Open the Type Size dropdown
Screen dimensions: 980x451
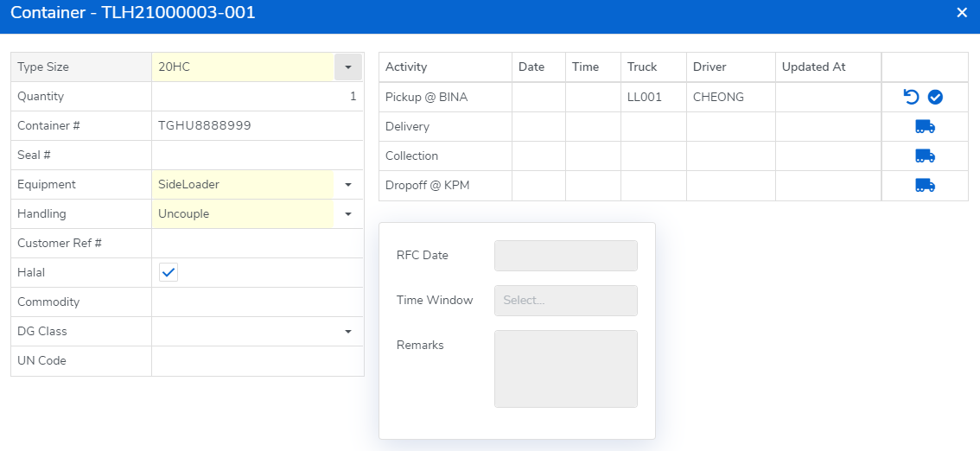(347, 67)
